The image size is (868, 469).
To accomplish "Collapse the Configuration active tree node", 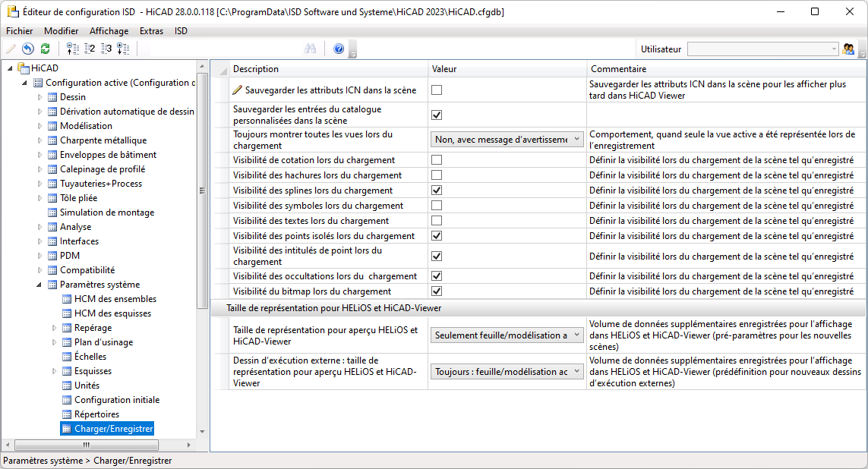I will [x=24, y=83].
